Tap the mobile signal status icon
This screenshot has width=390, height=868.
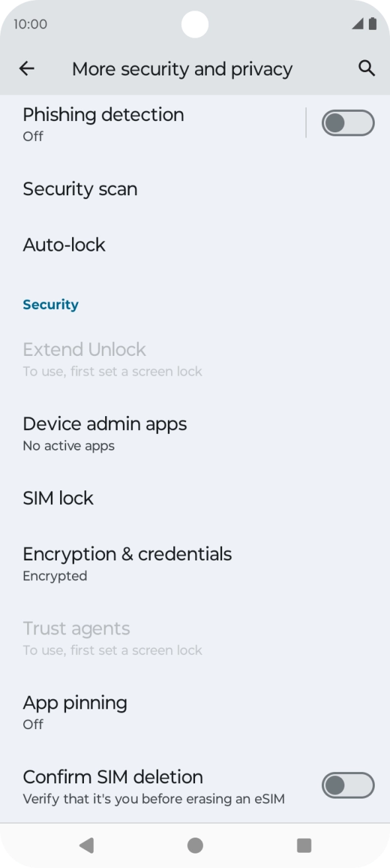357,24
